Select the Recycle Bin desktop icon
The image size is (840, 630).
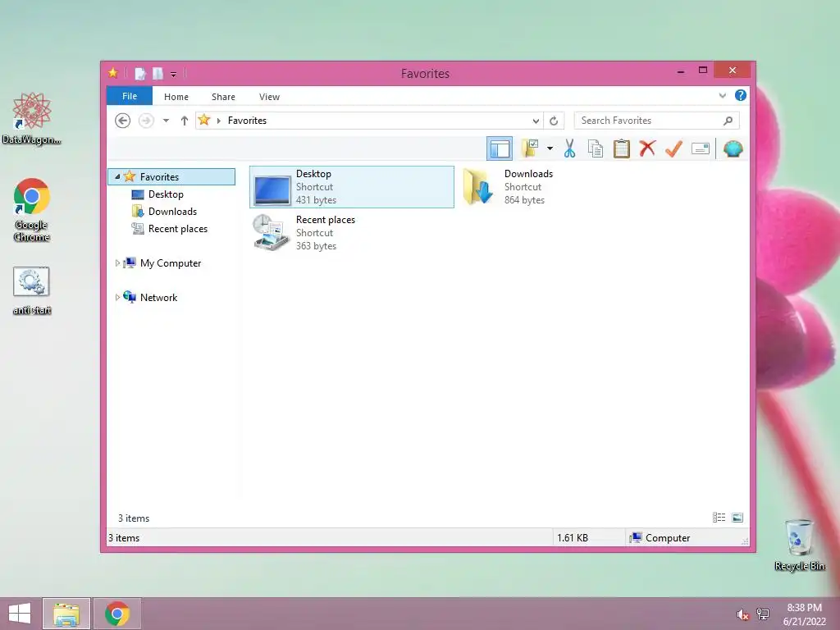tap(799, 545)
